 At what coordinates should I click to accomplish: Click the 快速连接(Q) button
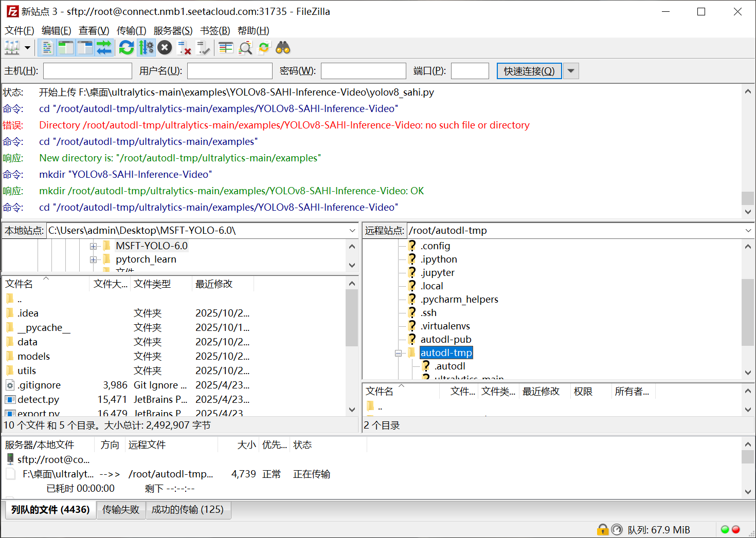pos(529,71)
